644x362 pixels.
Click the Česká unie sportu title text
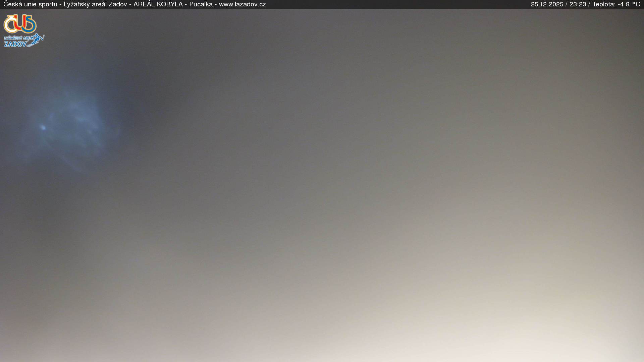click(30, 4)
